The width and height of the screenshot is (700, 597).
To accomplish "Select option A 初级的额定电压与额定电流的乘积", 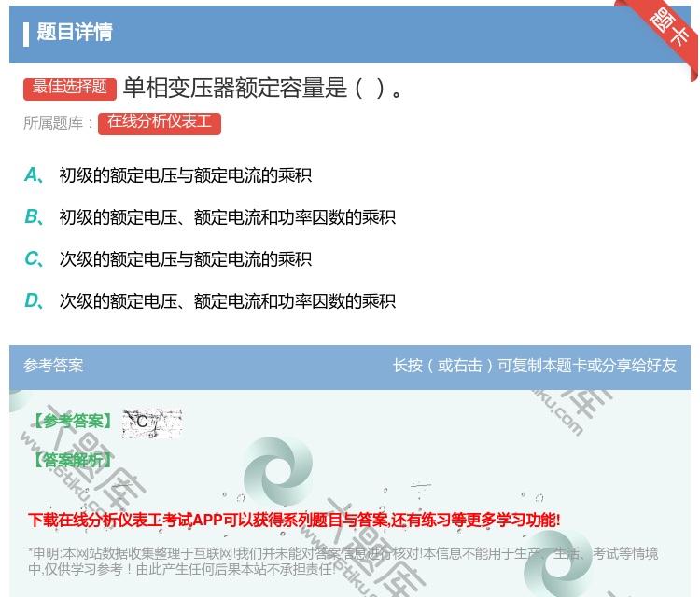I will coord(168,175).
